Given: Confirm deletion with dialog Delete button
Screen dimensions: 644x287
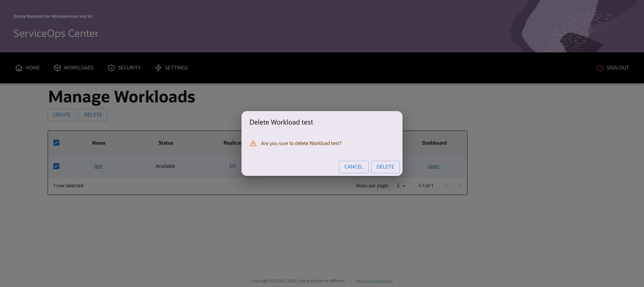Looking at the screenshot, I should coord(385,167).
